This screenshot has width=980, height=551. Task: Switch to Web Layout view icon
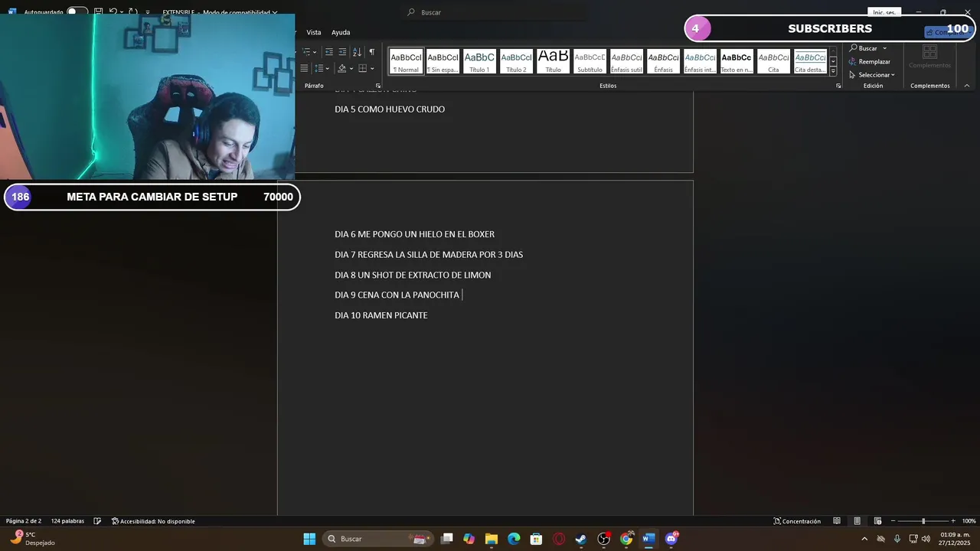click(877, 521)
